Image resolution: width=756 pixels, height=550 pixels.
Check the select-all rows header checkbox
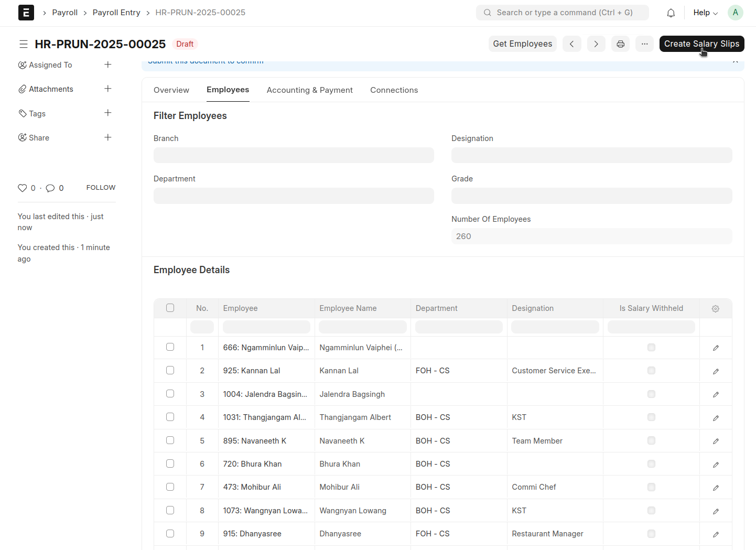point(170,308)
